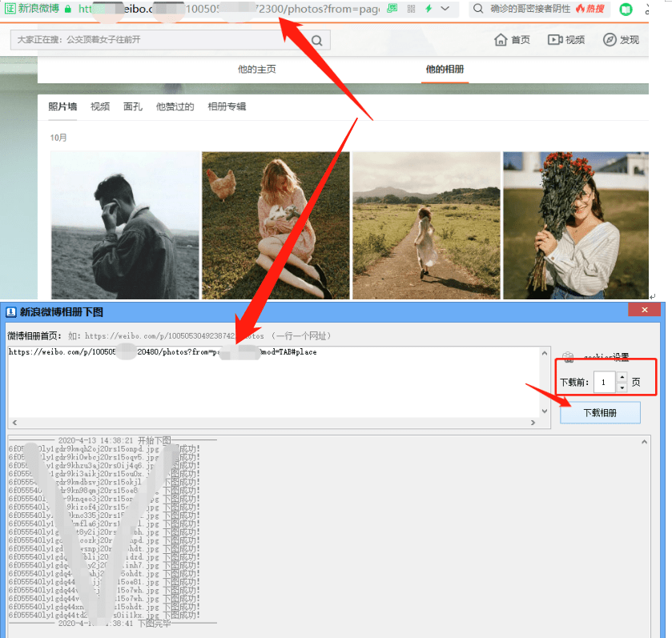This screenshot has width=672, height=638.
Task: Select the 照片墙 sub-tab
Action: tap(62, 106)
